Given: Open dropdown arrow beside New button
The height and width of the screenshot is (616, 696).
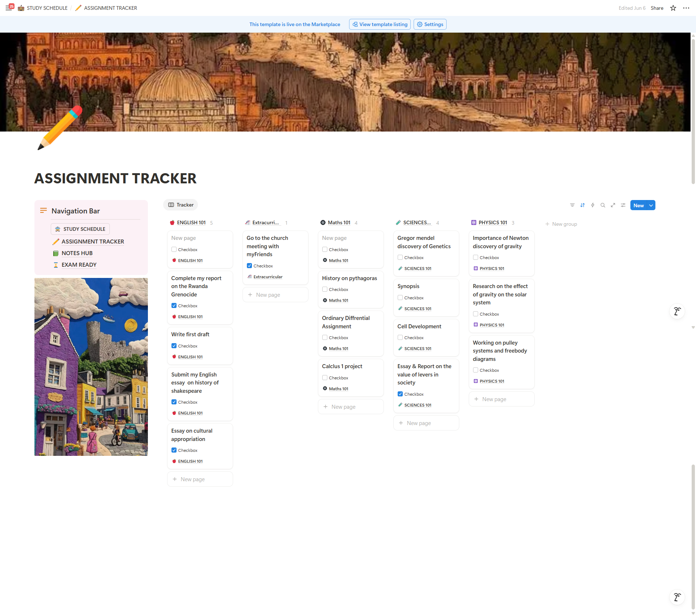Looking at the screenshot, I should point(651,205).
